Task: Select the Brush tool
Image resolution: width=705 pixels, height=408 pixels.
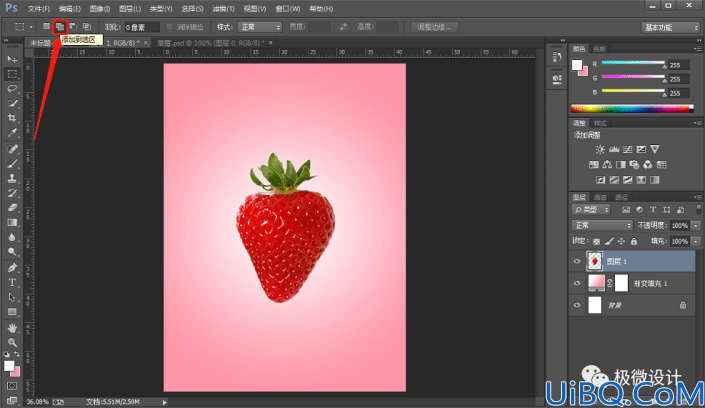Action: (12, 164)
